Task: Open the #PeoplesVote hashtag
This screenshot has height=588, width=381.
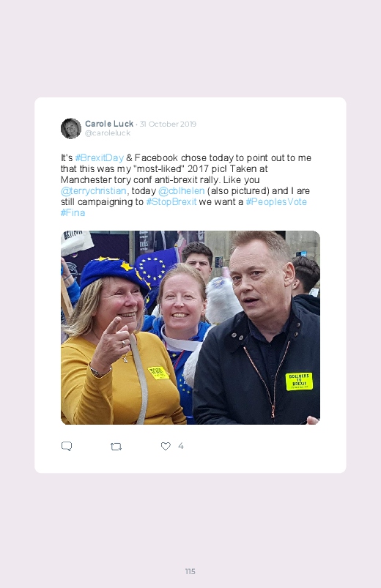Action: click(276, 202)
